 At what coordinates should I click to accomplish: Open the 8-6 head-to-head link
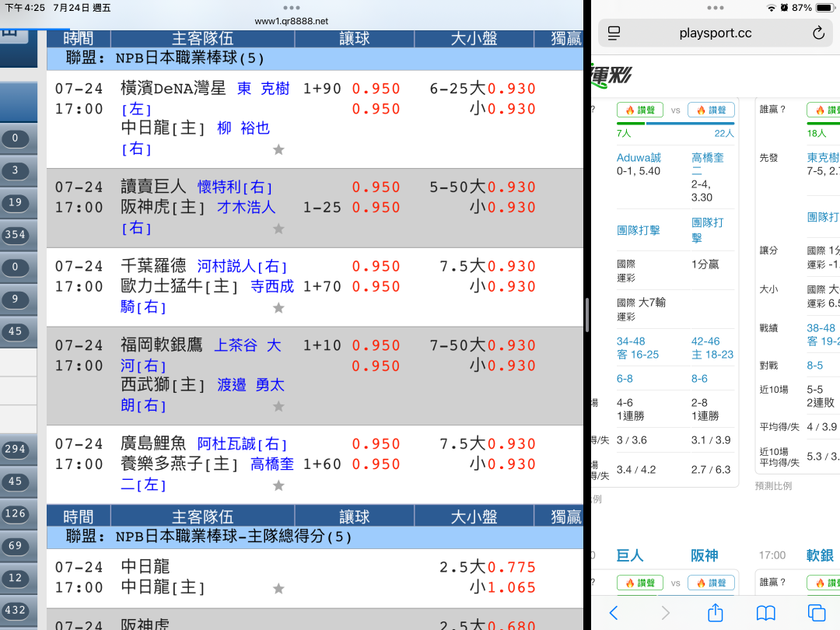tap(699, 379)
